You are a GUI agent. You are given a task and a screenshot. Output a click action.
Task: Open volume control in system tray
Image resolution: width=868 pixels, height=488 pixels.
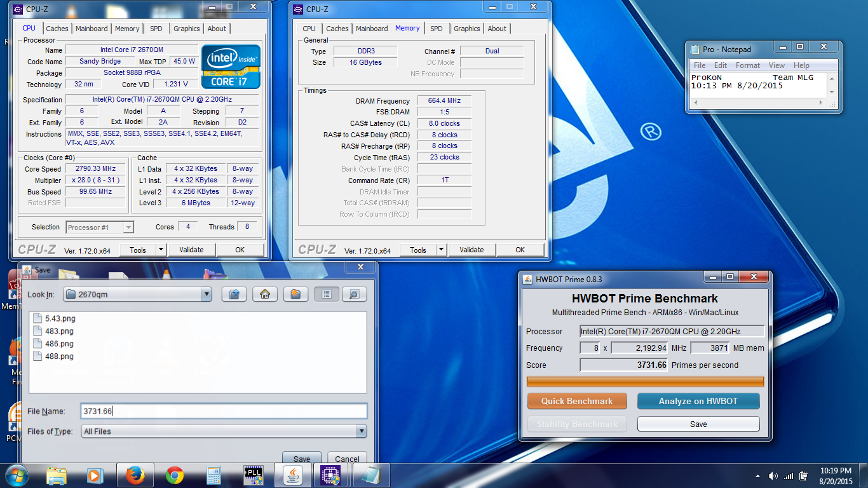[x=773, y=476]
